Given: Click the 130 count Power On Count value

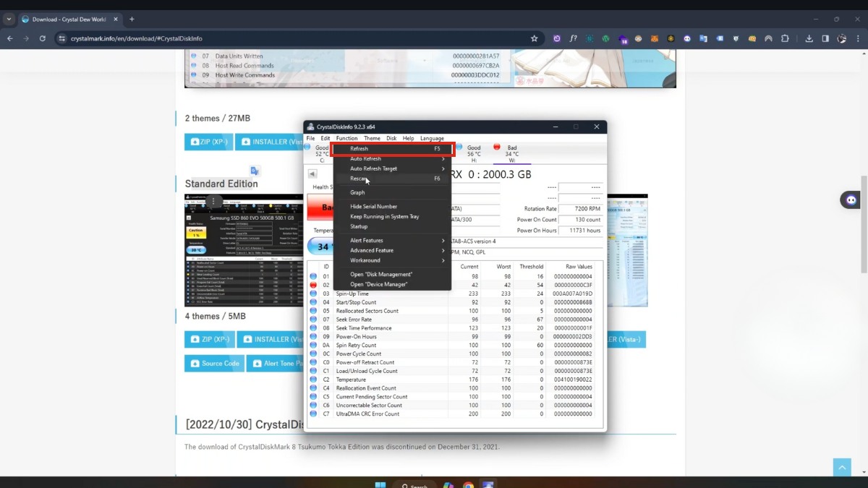Looking at the screenshot, I should 581,219.
